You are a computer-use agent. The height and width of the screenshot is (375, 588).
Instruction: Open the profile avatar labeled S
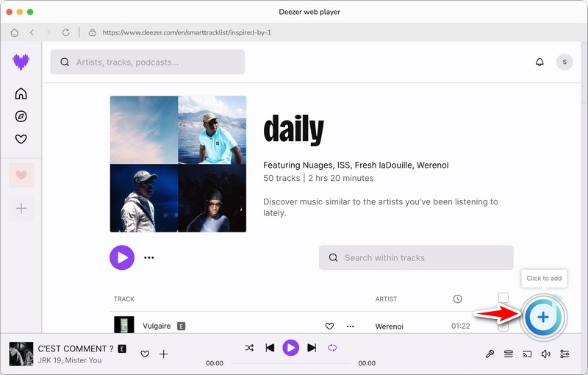point(564,62)
